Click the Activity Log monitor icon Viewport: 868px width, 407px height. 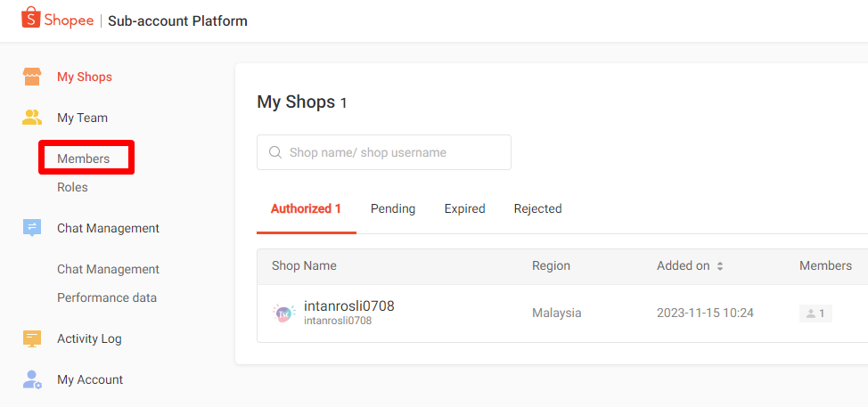pos(32,338)
